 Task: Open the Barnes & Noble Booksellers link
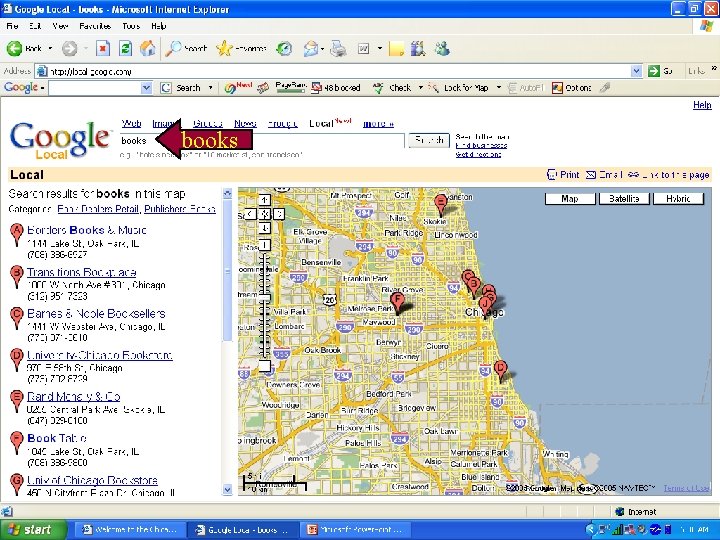96,314
